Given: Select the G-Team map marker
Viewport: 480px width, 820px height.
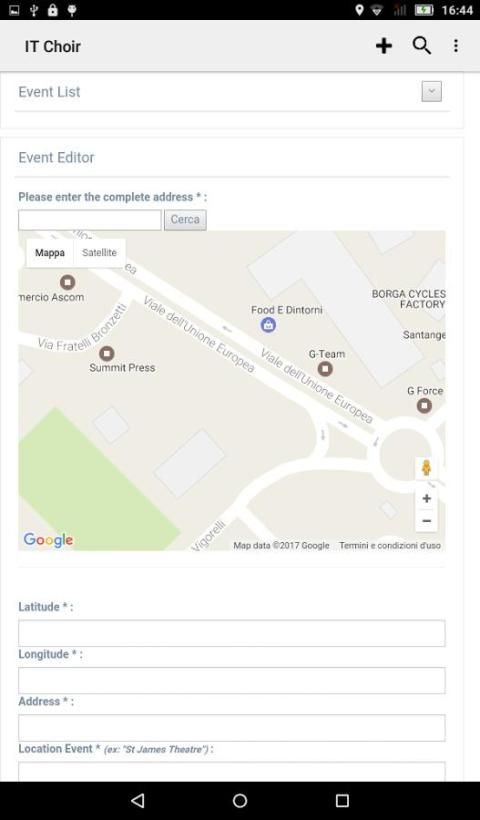Looking at the screenshot, I should [325, 369].
